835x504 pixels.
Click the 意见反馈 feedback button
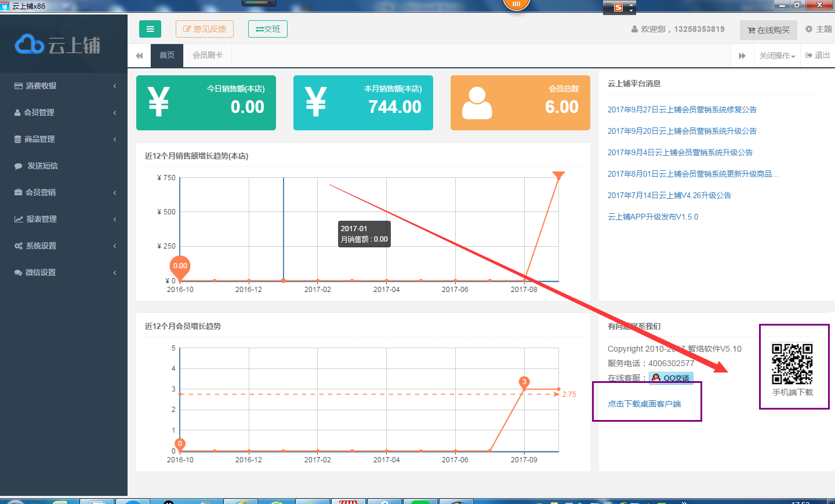coord(205,29)
